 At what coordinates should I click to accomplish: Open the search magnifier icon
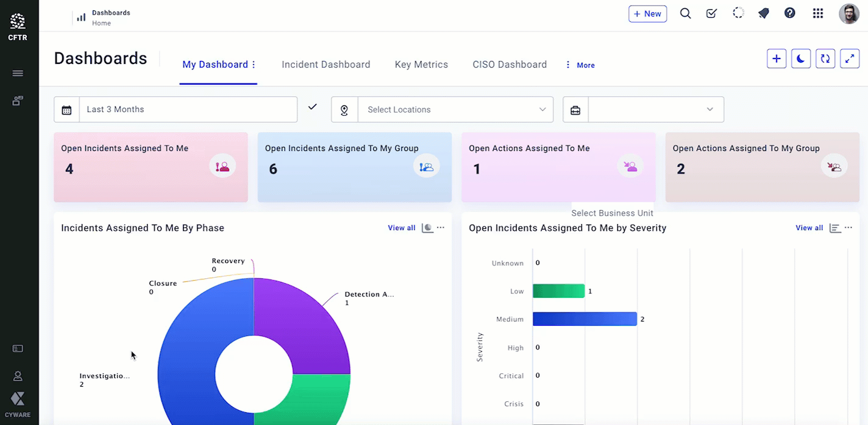tap(685, 13)
